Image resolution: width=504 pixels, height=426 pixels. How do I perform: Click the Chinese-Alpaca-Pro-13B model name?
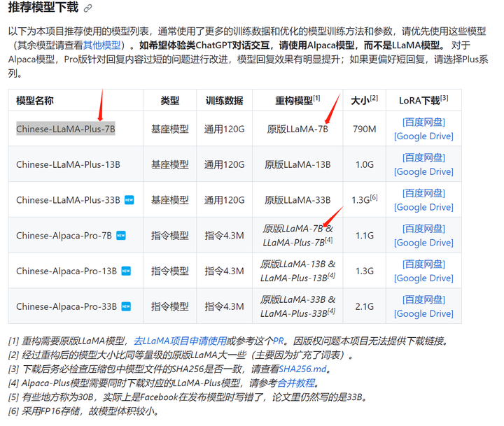click(x=66, y=271)
